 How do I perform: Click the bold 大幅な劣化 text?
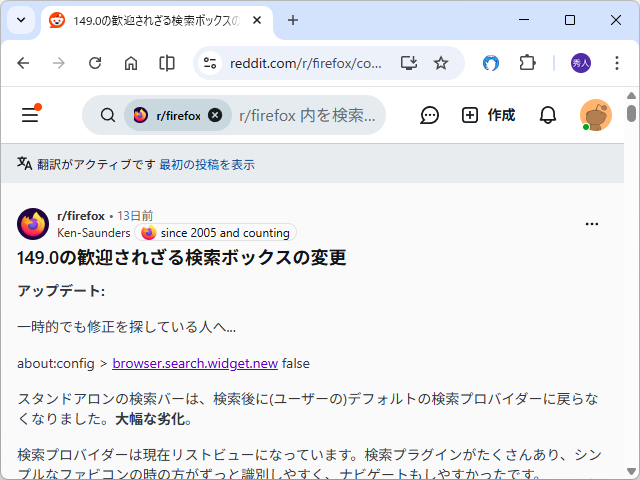click(x=150, y=419)
